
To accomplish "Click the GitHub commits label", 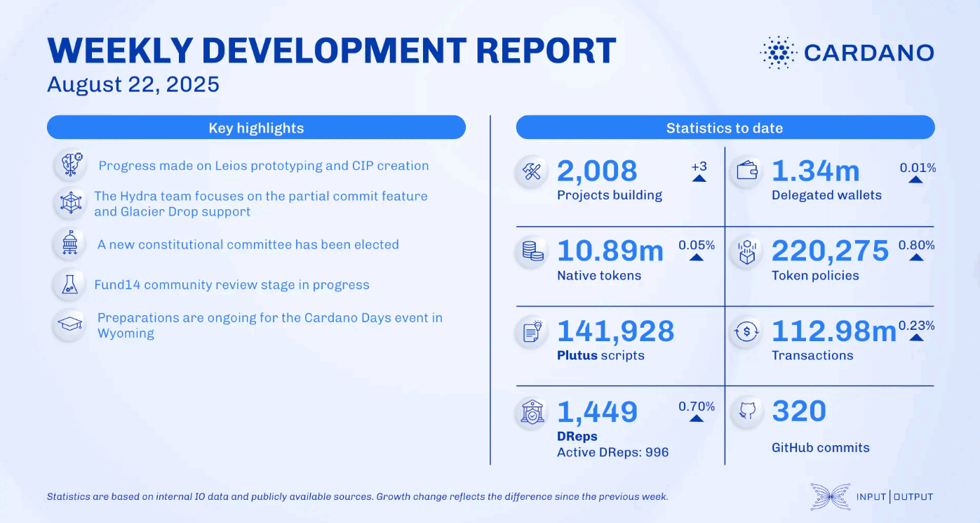I will (x=821, y=447).
